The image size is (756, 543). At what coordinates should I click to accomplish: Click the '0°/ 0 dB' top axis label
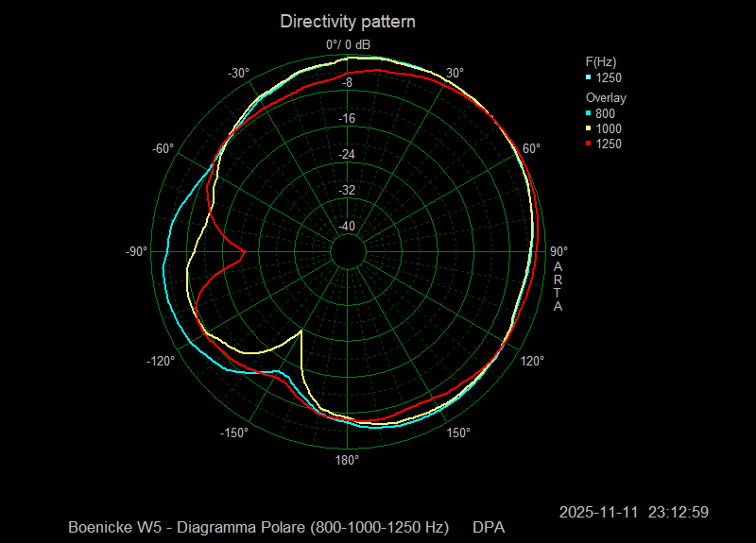click(349, 45)
